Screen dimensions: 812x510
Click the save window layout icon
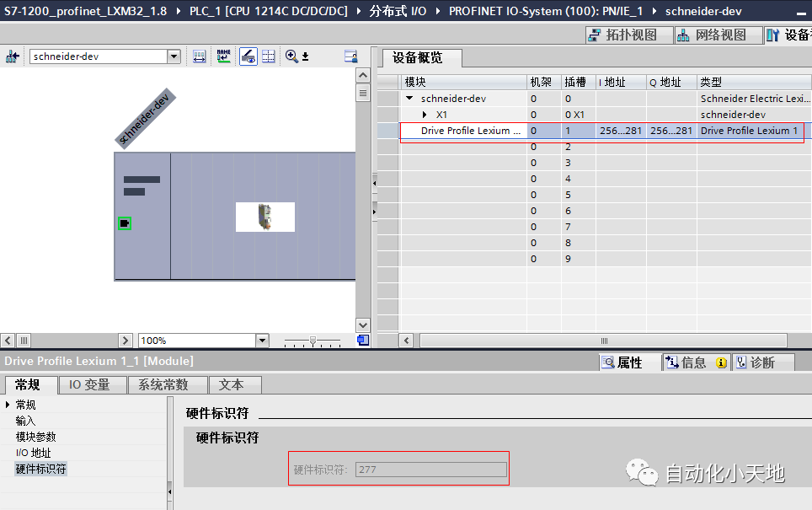point(351,56)
